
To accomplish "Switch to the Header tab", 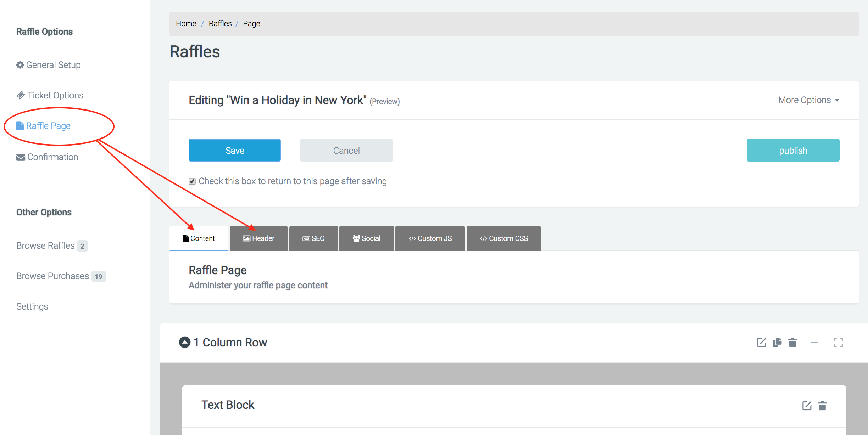I will (259, 238).
